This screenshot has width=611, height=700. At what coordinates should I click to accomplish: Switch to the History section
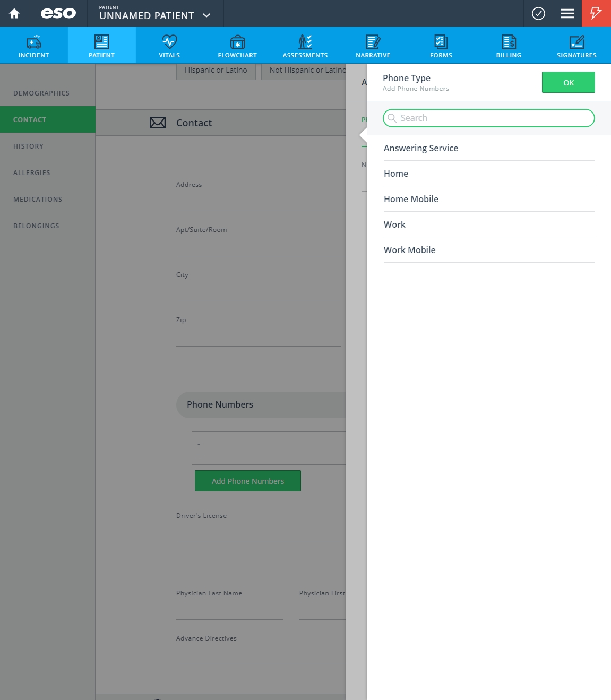(28, 146)
